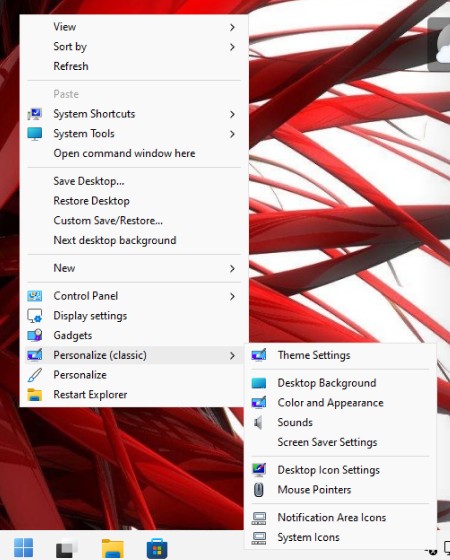
Task: Open File Explorer from the taskbar
Action: click(112, 548)
